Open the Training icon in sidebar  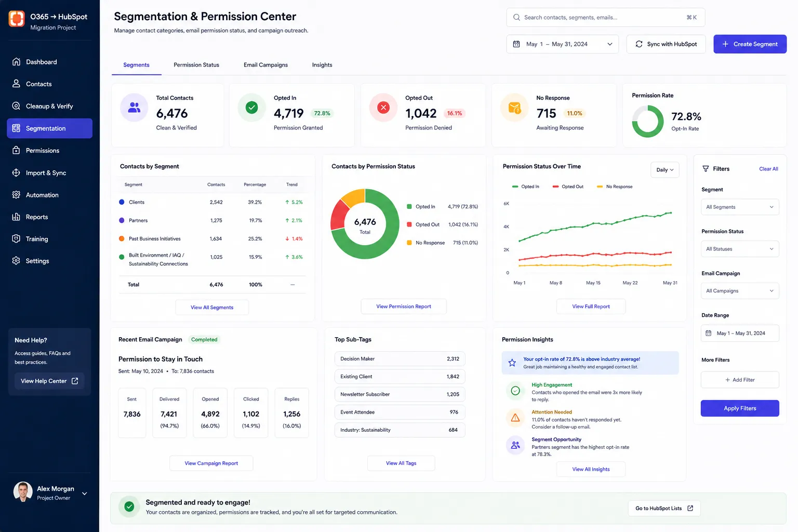(x=16, y=239)
